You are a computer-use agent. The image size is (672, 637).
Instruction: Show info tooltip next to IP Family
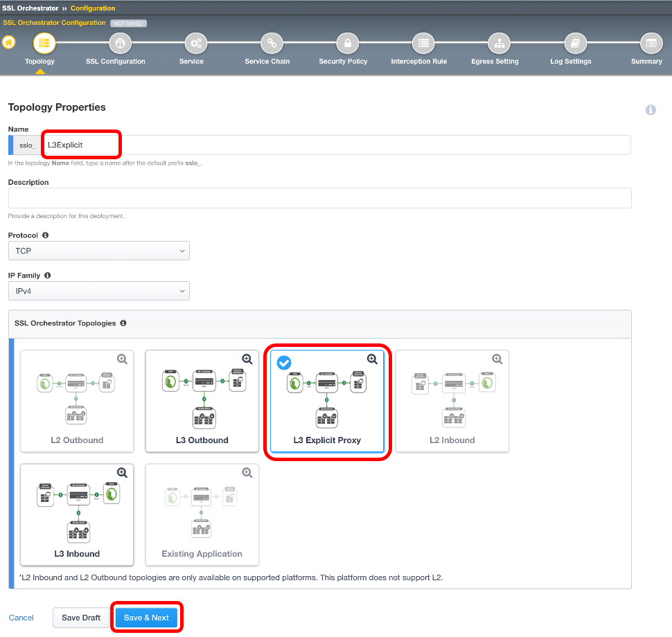tap(48, 276)
